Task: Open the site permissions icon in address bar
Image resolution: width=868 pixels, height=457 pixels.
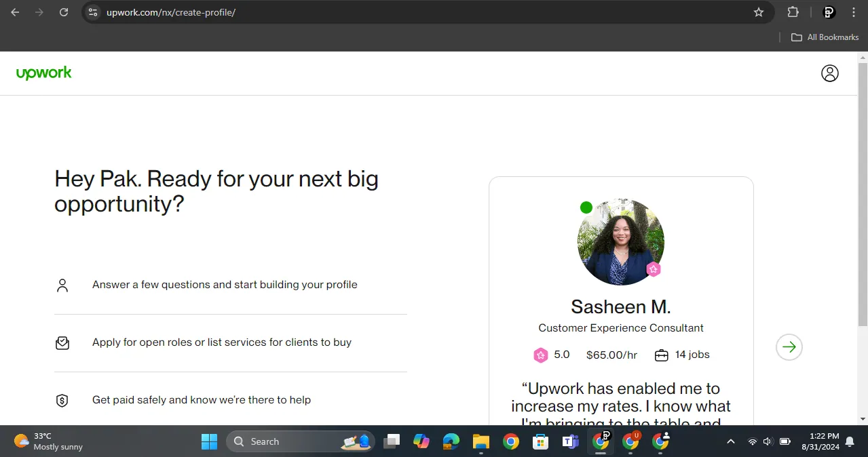Action: click(x=92, y=12)
